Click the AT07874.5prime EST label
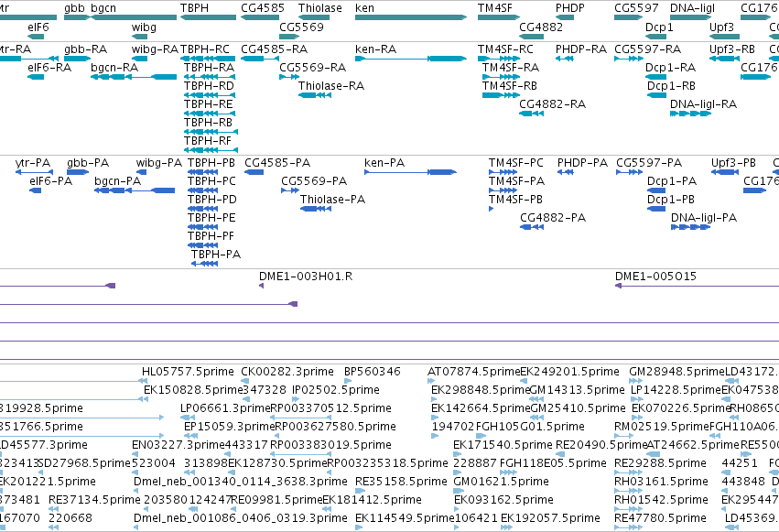Image resolution: width=779 pixels, height=532 pixels. pos(473,372)
